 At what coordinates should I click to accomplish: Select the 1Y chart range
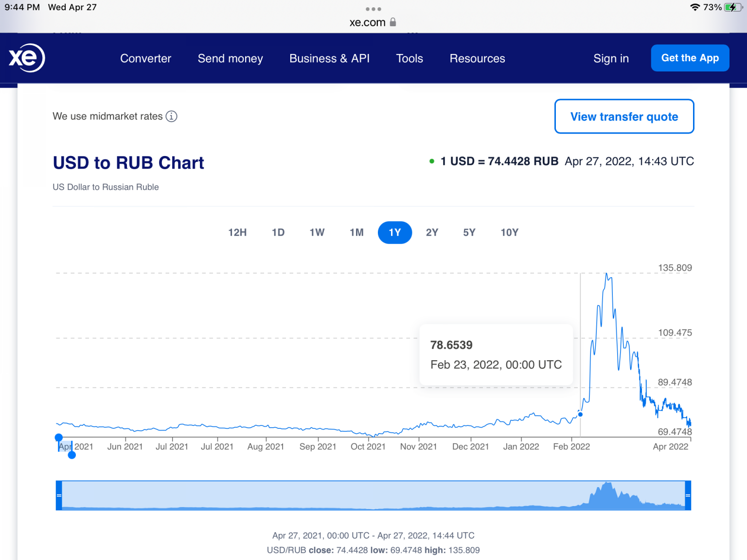pyautogui.click(x=395, y=232)
